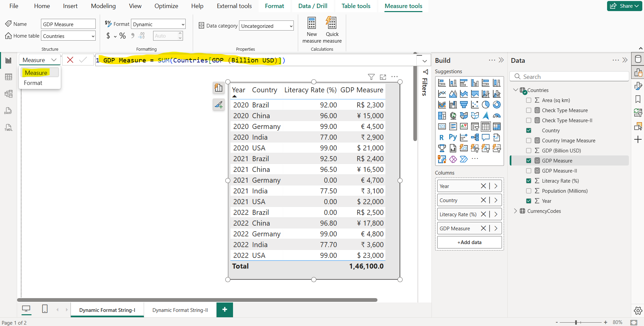Adjust the zoom slider in status bar

click(x=576, y=322)
